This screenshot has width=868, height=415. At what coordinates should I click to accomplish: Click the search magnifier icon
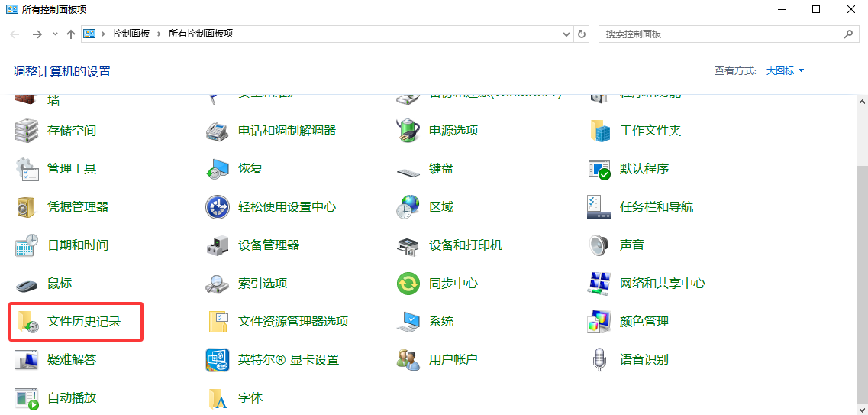(x=847, y=34)
